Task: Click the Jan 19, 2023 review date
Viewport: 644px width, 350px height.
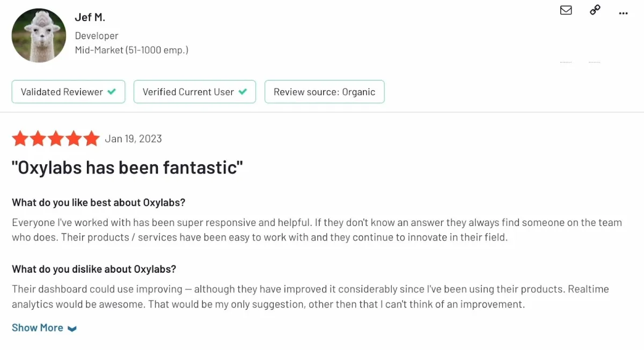Action: coord(133,138)
